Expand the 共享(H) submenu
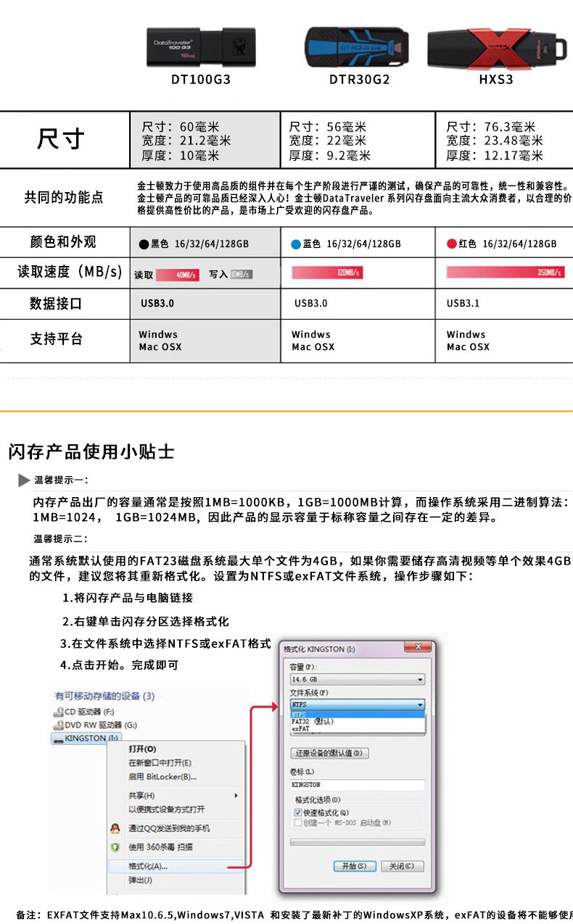573x924 pixels. pyautogui.click(x=175, y=796)
